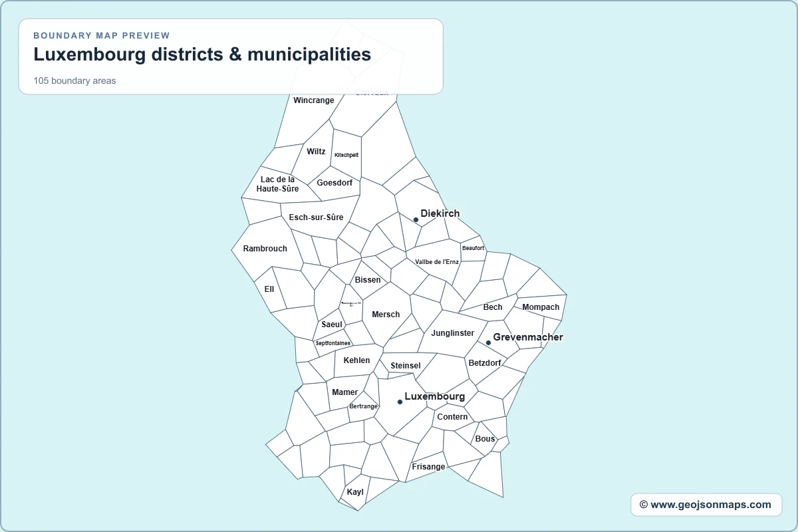Select the Diekirch city name
Image resolution: width=798 pixels, height=532 pixels.
click(x=440, y=213)
